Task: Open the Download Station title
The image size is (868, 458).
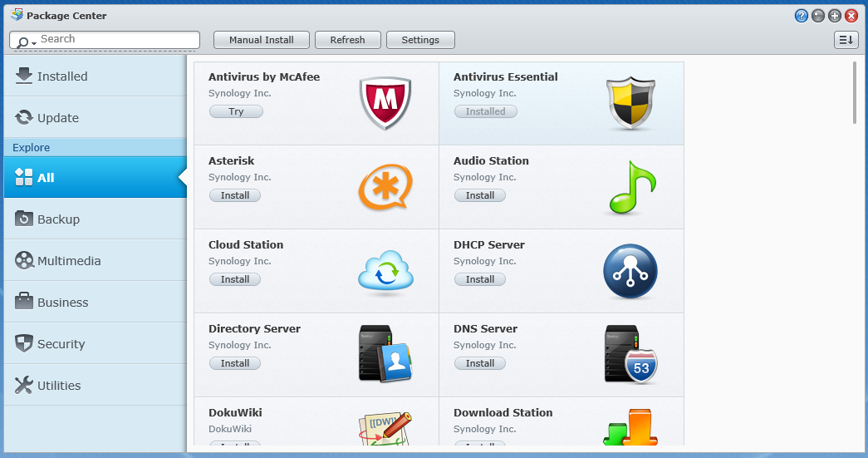Action: (503, 412)
